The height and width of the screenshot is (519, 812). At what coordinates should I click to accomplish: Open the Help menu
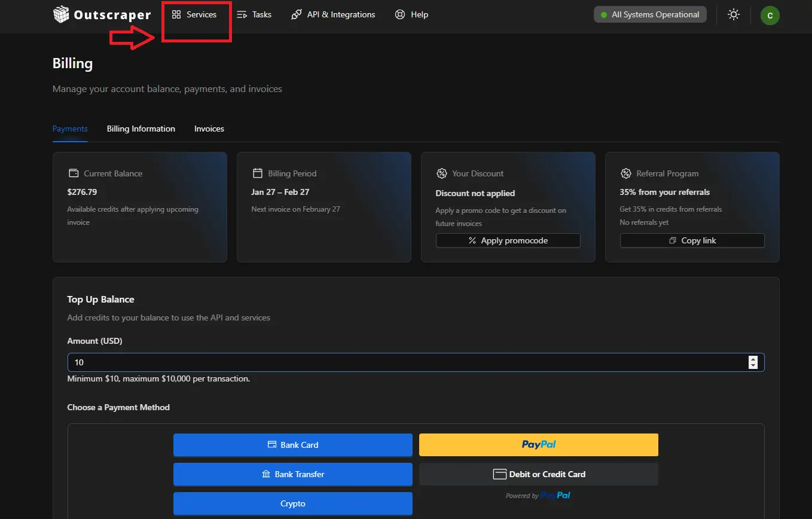point(412,14)
